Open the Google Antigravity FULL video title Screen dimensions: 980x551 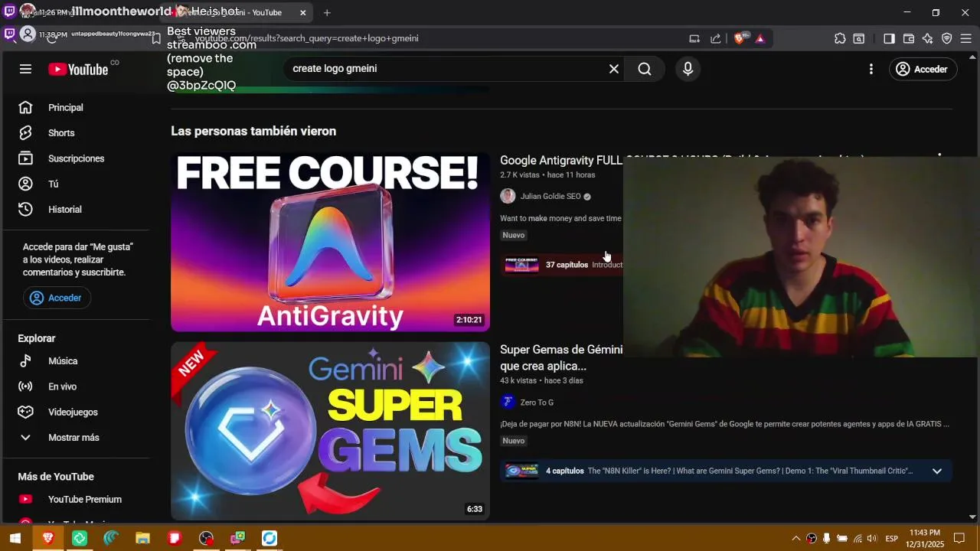tap(561, 160)
